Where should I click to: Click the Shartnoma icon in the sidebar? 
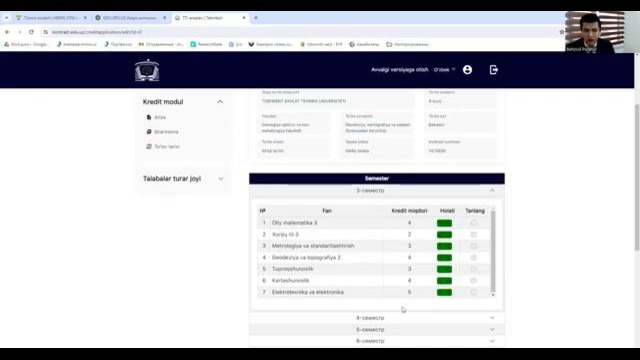coord(149,132)
